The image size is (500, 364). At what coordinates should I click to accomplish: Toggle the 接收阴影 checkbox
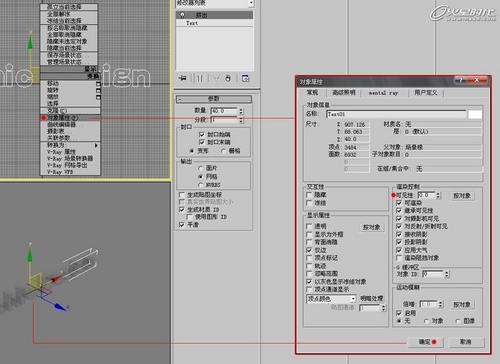click(399, 234)
